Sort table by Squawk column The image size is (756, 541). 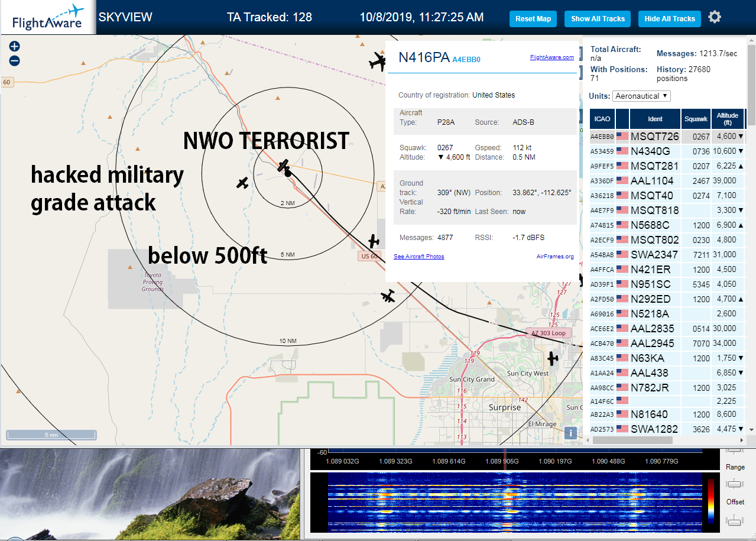[x=696, y=119]
